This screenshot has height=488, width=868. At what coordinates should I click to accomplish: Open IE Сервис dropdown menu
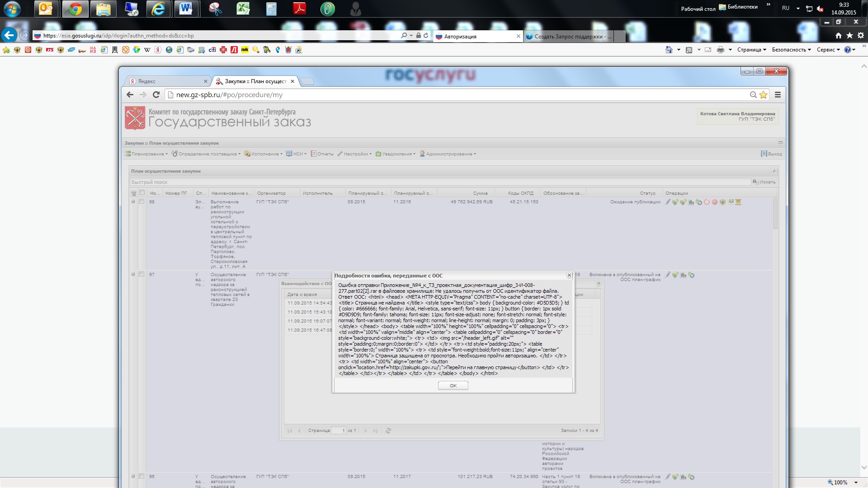(x=828, y=50)
